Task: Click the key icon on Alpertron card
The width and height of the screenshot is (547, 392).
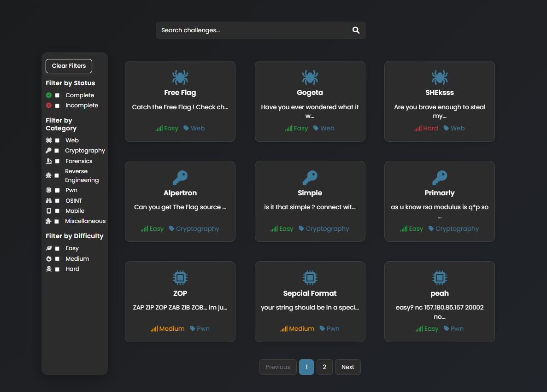Action: click(x=180, y=177)
